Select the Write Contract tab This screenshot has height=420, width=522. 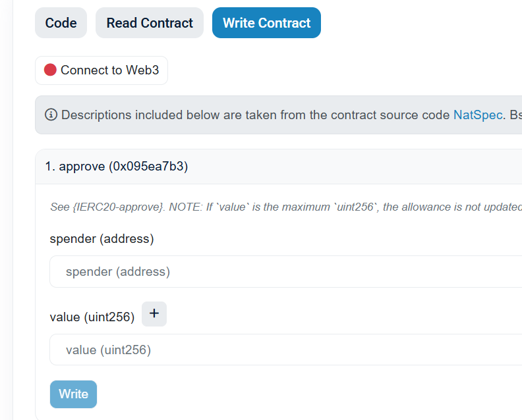266,23
